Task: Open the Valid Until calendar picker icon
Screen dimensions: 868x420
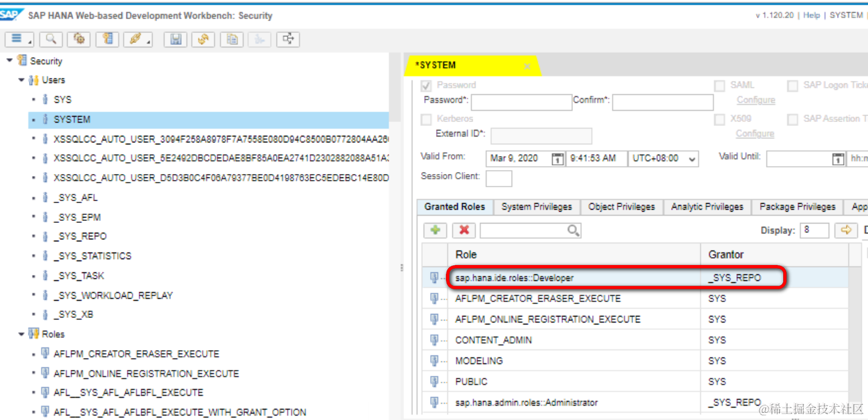Action: click(x=838, y=159)
